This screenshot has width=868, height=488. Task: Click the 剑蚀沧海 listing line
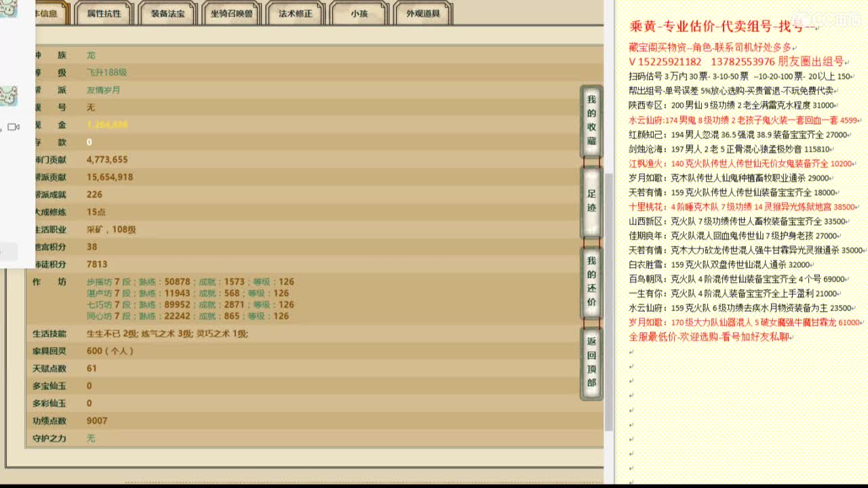(730, 149)
